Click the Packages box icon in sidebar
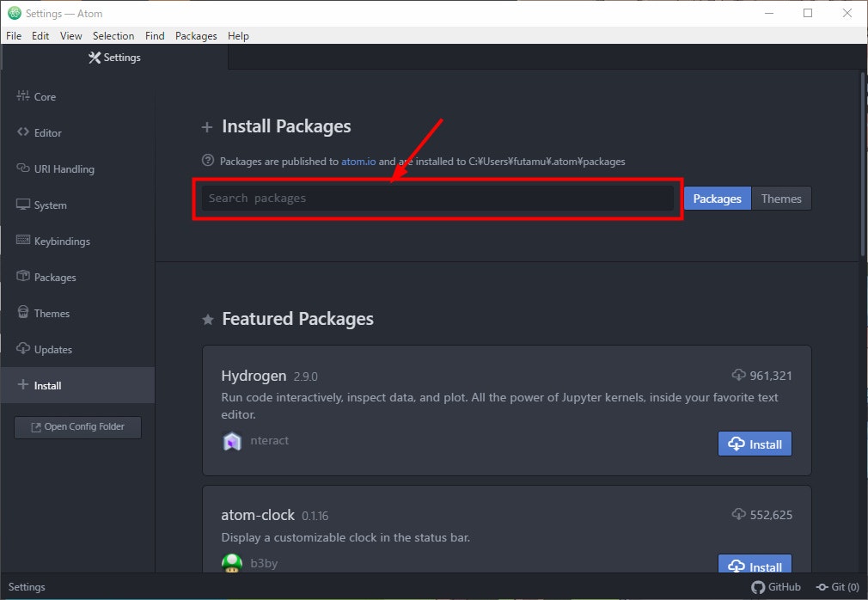868x600 pixels. (x=22, y=276)
